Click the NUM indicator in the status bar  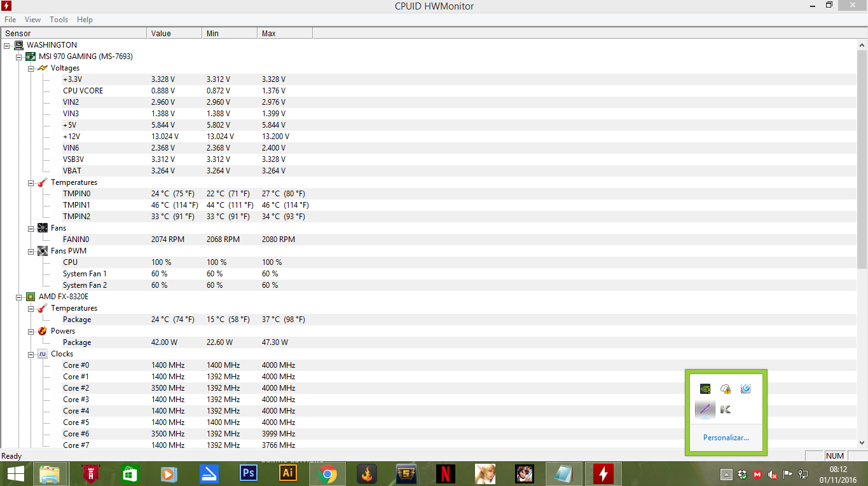coord(834,456)
